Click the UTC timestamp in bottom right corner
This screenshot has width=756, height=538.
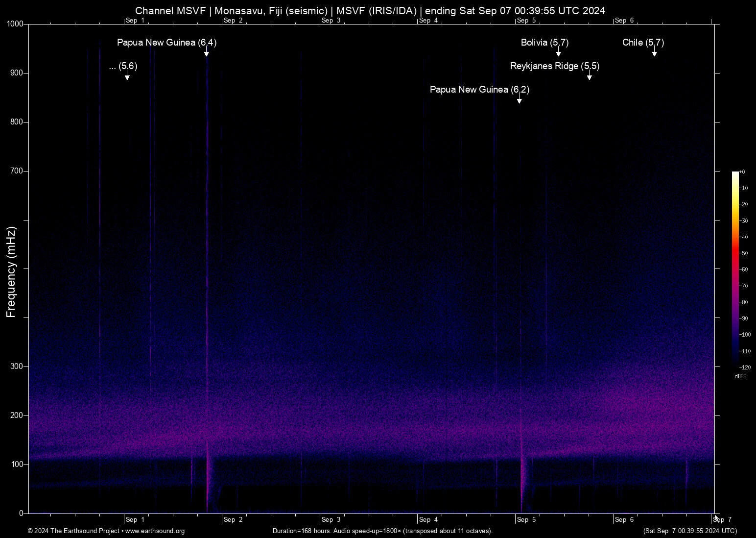click(x=690, y=531)
